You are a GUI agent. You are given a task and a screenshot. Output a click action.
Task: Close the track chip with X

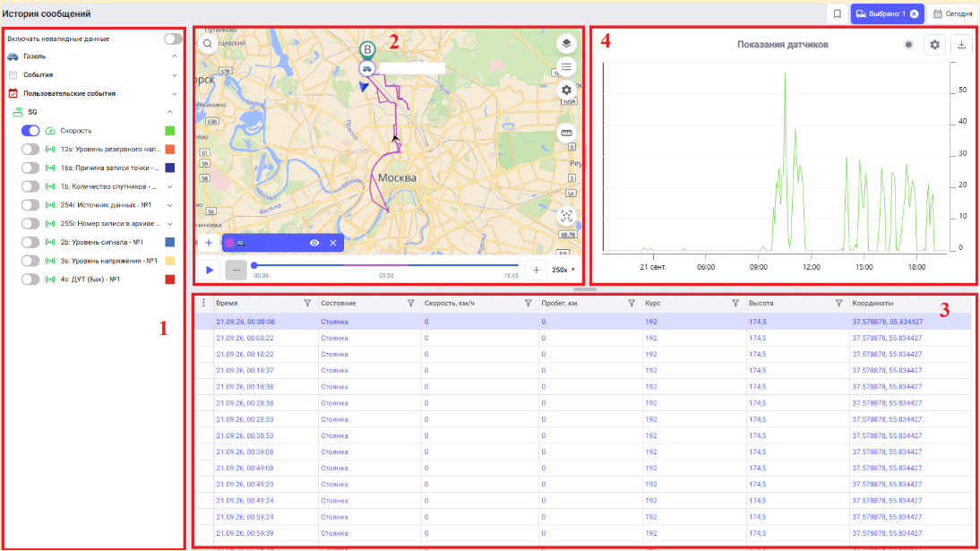333,243
